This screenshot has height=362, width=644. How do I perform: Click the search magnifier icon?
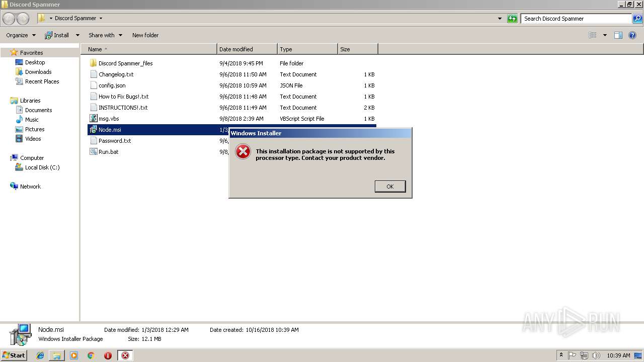[x=637, y=19]
